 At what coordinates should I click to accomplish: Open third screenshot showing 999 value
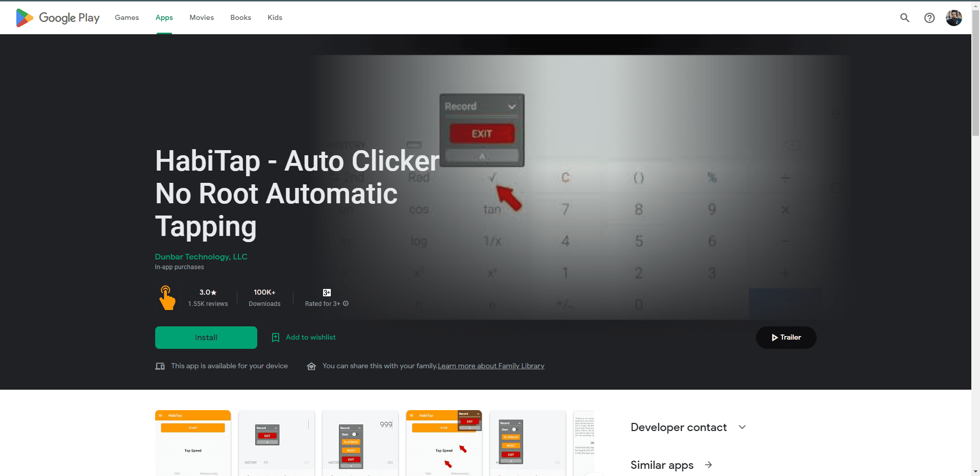click(360, 443)
